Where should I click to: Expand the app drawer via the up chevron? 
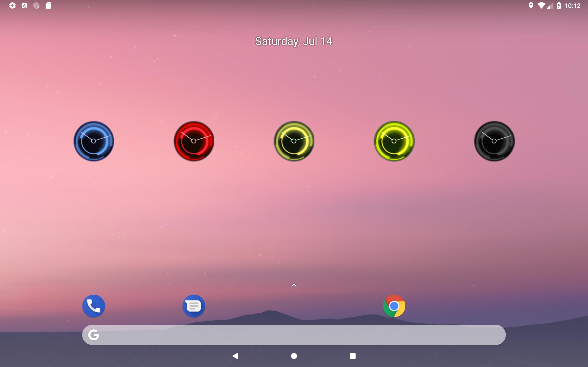point(294,285)
